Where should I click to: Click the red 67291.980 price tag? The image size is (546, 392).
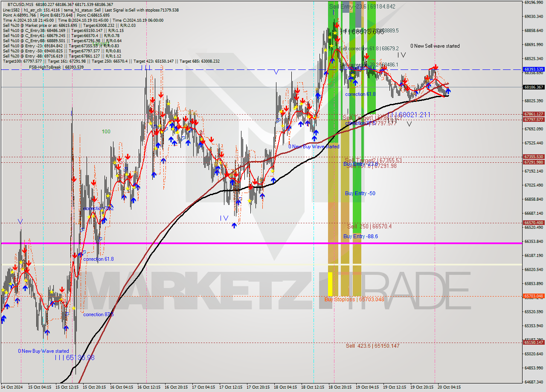coord(533,162)
